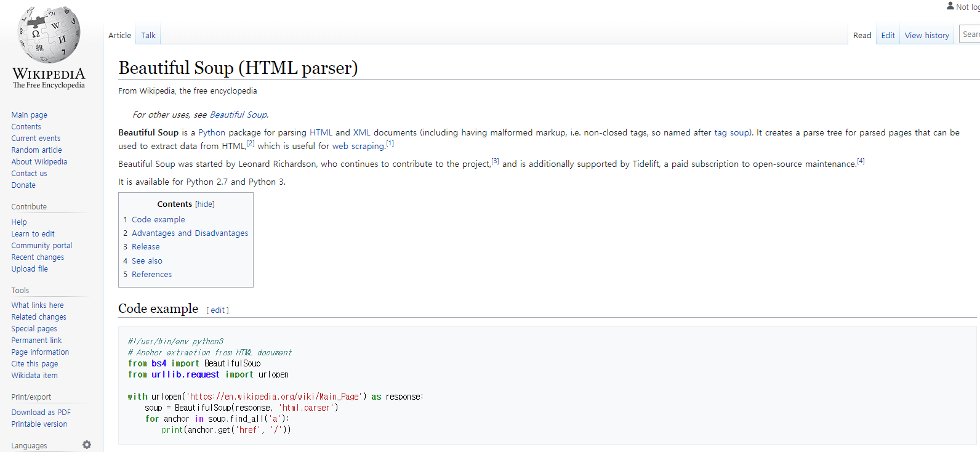Open the Wikidata item link
The height and width of the screenshot is (452, 980).
34,376
